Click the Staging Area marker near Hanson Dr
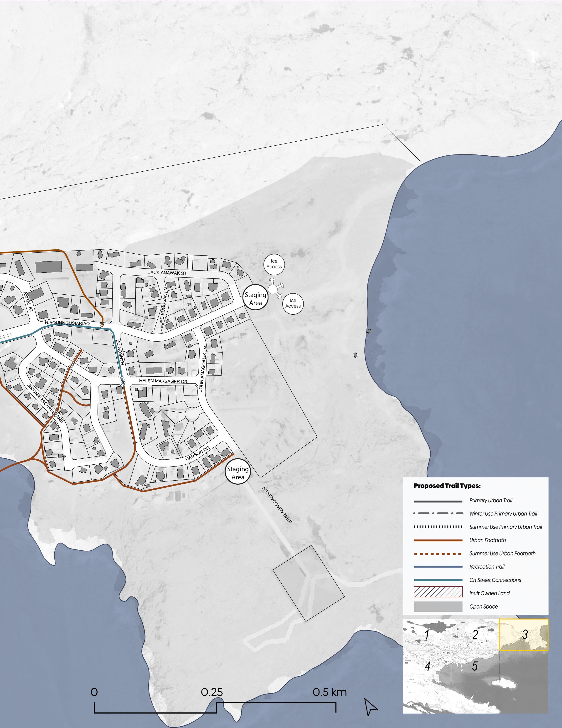Screen dimensions: 562x728 pyautogui.click(x=238, y=473)
